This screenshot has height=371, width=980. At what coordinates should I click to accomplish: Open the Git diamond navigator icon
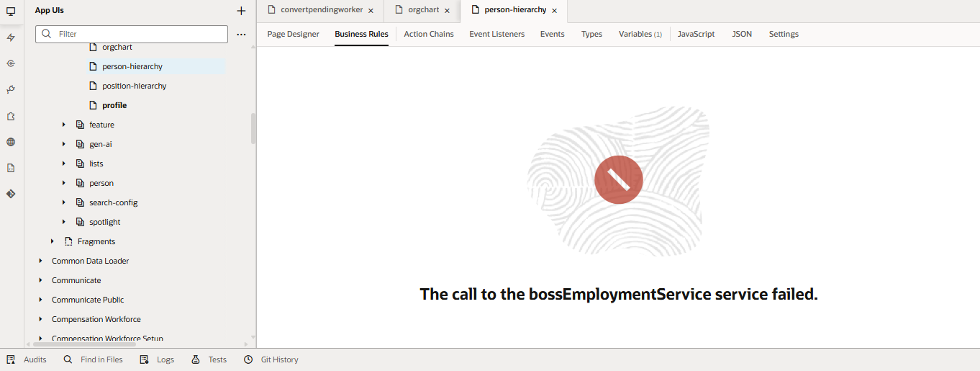(x=11, y=194)
